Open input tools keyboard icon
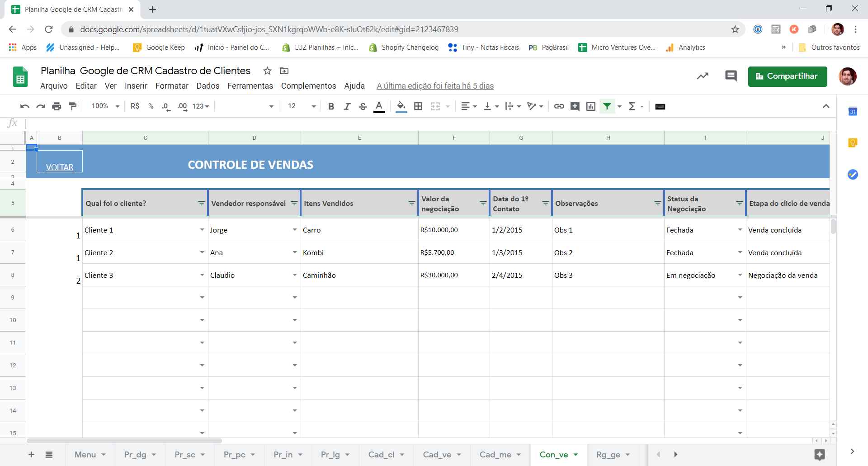The image size is (868, 466). (660, 106)
